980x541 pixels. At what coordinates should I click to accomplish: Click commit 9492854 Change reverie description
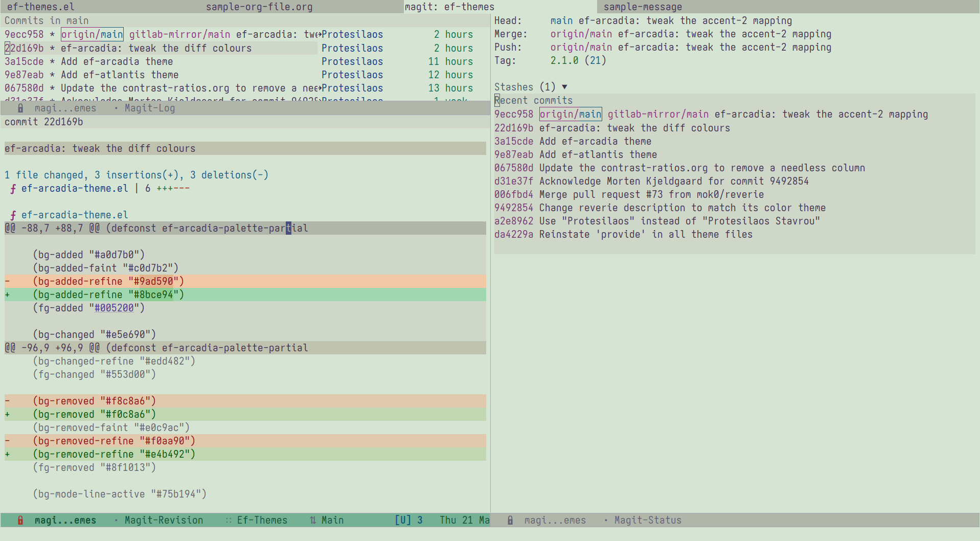click(660, 208)
